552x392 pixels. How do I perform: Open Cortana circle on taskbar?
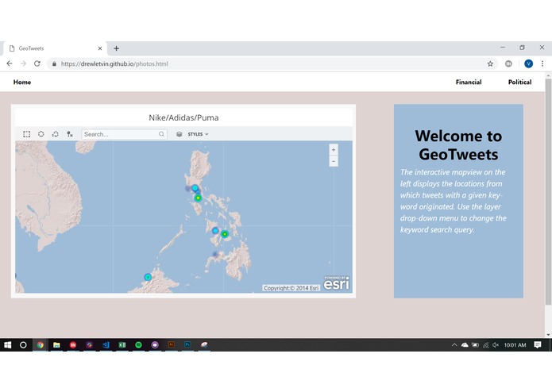coord(23,345)
